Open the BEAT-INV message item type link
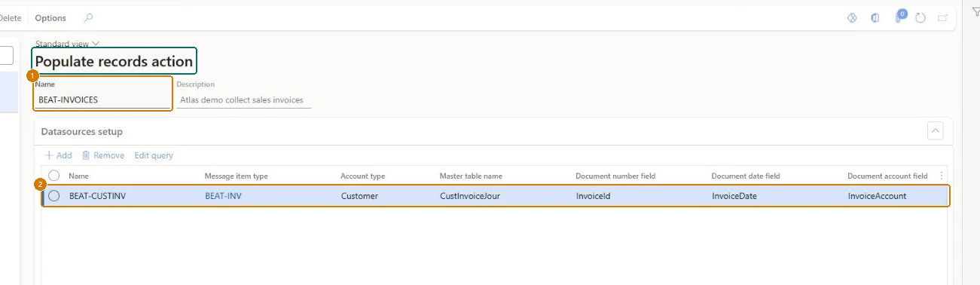Viewport: 980px width, 285px height. (223, 196)
